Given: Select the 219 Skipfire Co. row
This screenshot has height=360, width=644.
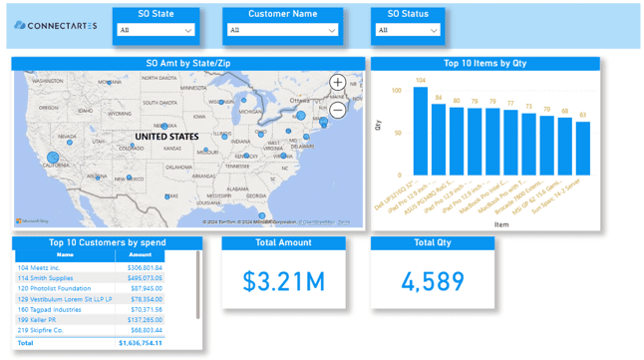Looking at the screenshot, I should pyautogui.click(x=90, y=330).
